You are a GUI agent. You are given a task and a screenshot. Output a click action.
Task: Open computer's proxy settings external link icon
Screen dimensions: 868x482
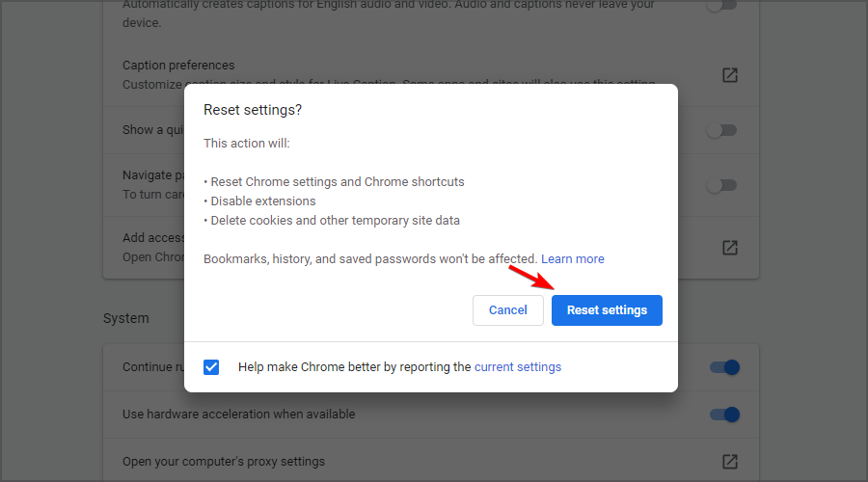coord(730,461)
